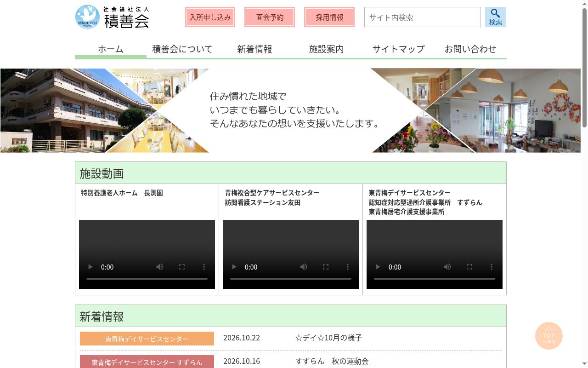Open the ☆デイ☆10月の様子 news post
Image resolution: width=588 pixels, height=368 pixels.
pos(328,338)
